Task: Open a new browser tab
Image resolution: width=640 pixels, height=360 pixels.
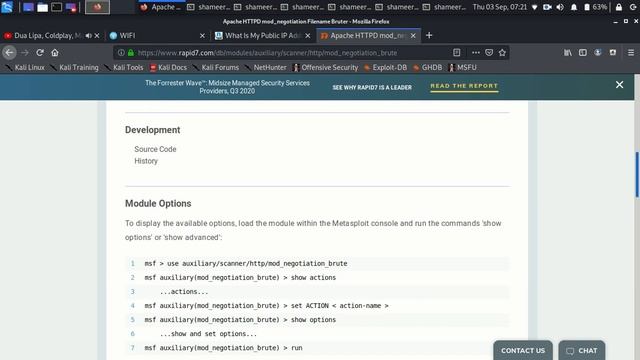Action: click(x=429, y=36)
